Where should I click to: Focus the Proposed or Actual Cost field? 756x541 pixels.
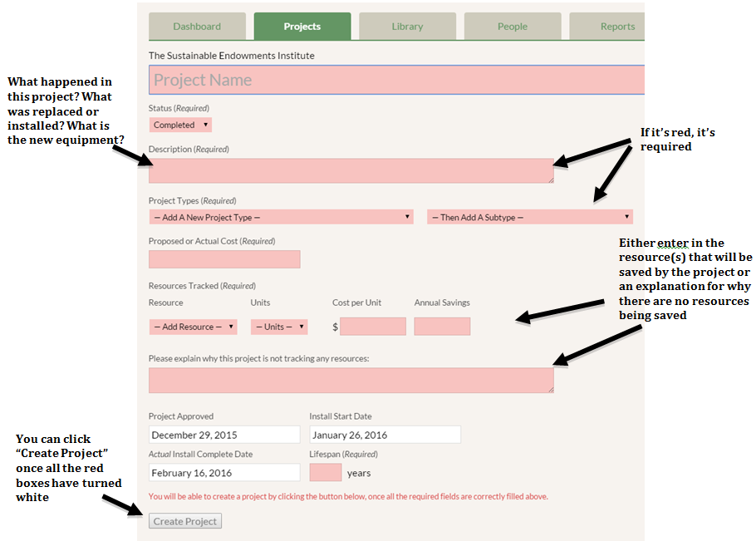[x=224, y=259]
